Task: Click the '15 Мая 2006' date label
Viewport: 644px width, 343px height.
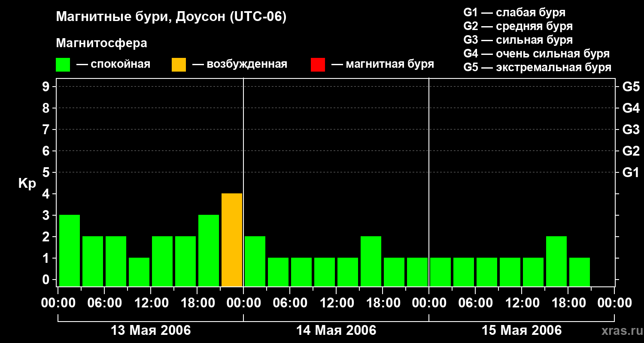Action: [522, 331]
